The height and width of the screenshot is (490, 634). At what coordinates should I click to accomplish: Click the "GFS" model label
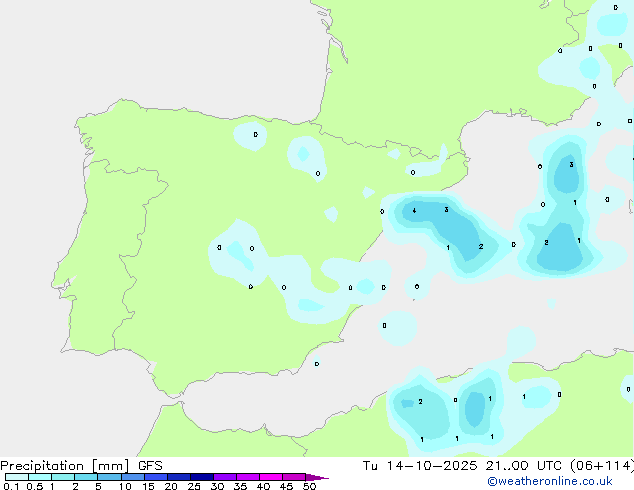coord(150,466)
